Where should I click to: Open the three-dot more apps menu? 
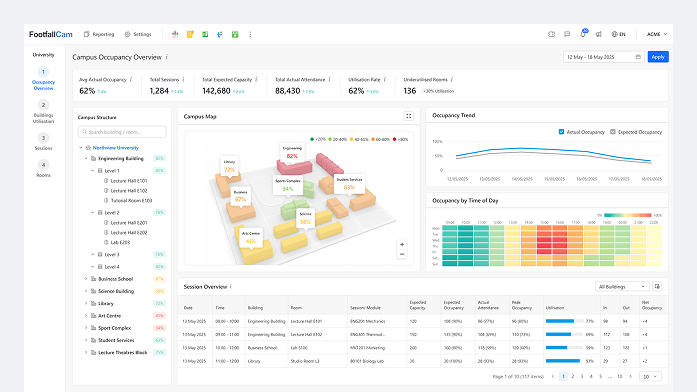coord(250,34)
